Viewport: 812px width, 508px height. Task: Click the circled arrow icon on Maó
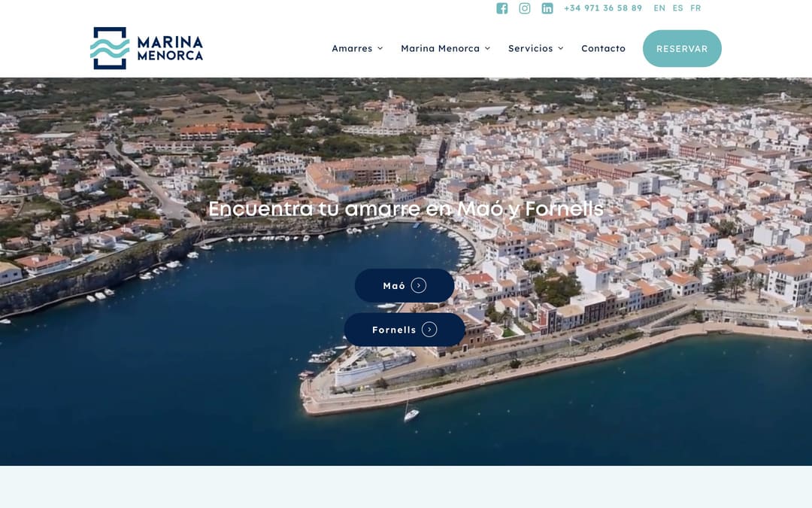coord(419,286)
